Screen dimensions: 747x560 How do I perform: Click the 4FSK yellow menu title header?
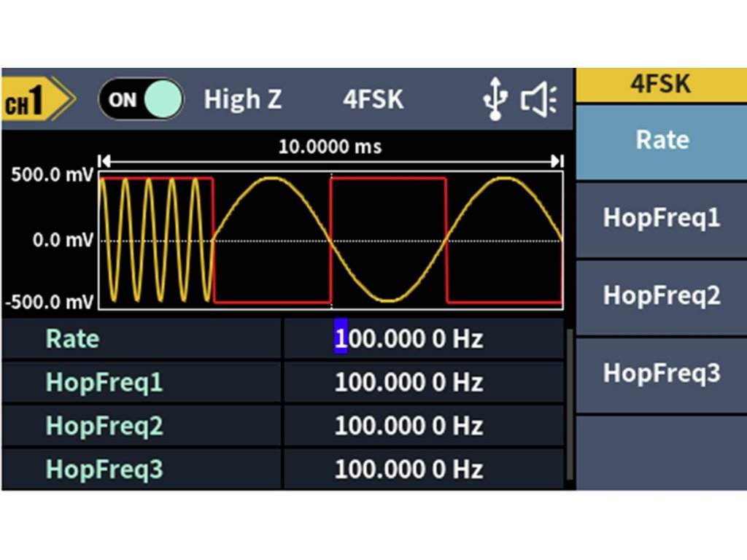point(662,85)
